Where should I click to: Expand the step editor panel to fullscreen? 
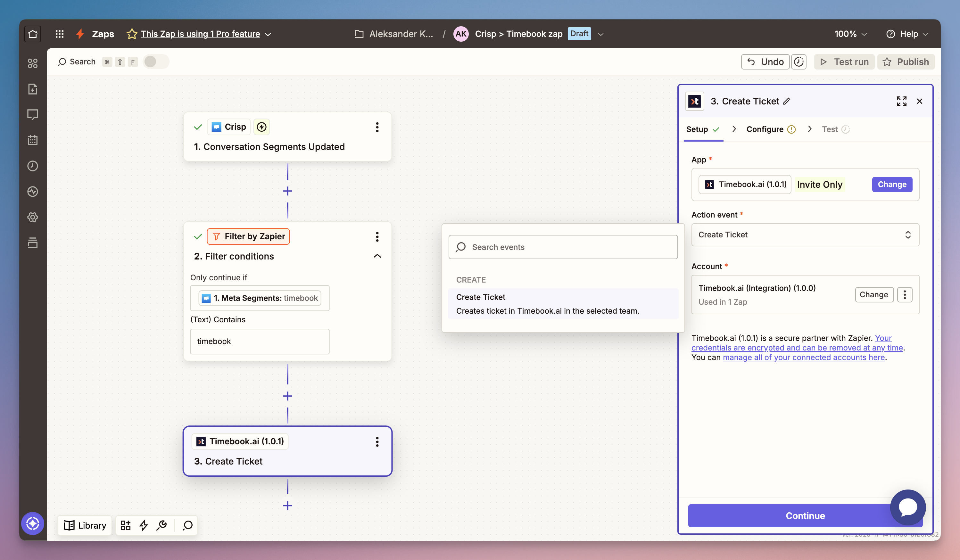(x=901, y=101)
